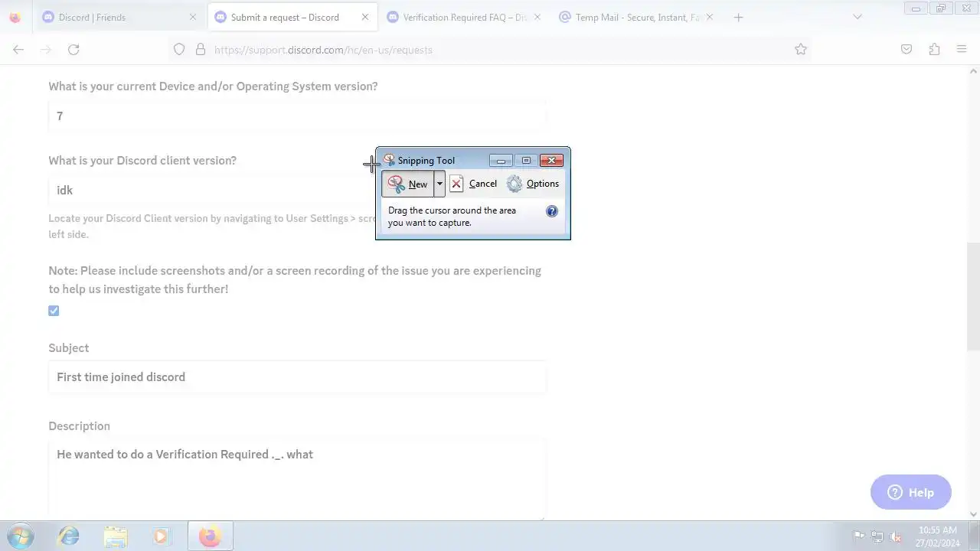The height and width of the screenshot is (551, 980).
Task: Start a New snip in Snipping Tool
Action: [408, 184]
